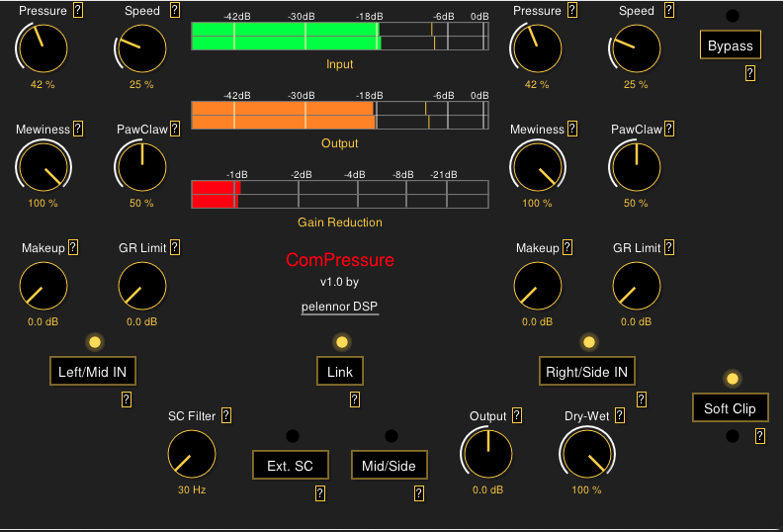Toggle the Soft Clip button
The width and height of the screenshot is (783, 532).
coord(730,407)
